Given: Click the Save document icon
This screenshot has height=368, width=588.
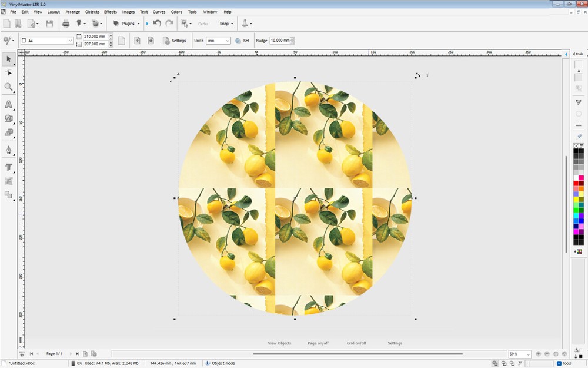Looking at the screenshot, I should coord(50,23).
